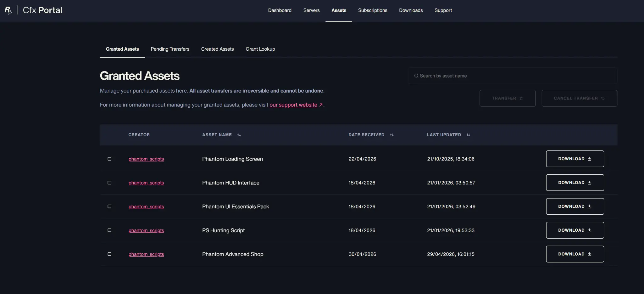
Task: Click the Cfx Portal title
Action: point(42,10)
